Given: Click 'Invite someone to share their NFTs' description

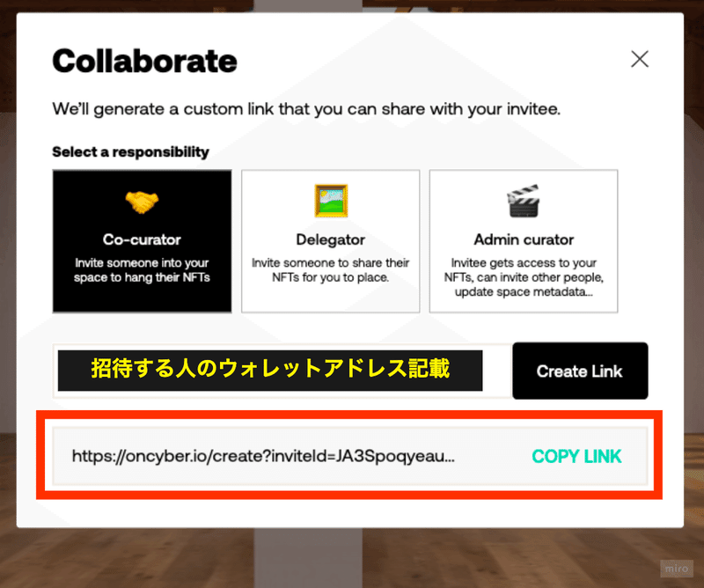Looking at the screenshot, I should pyautogui.click(x=331, y=270).
